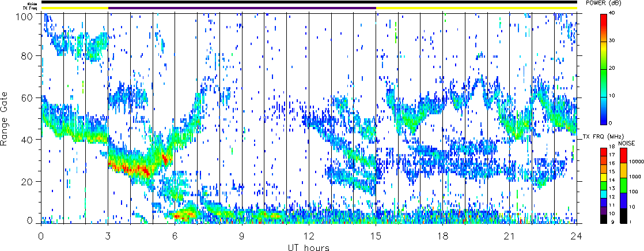
Task: Click the POWER (dB) color bar
Action: [x=603, y=69]
